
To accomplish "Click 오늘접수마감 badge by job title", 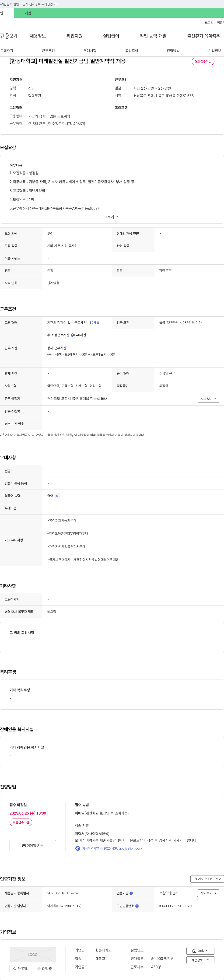I will 203,61.
